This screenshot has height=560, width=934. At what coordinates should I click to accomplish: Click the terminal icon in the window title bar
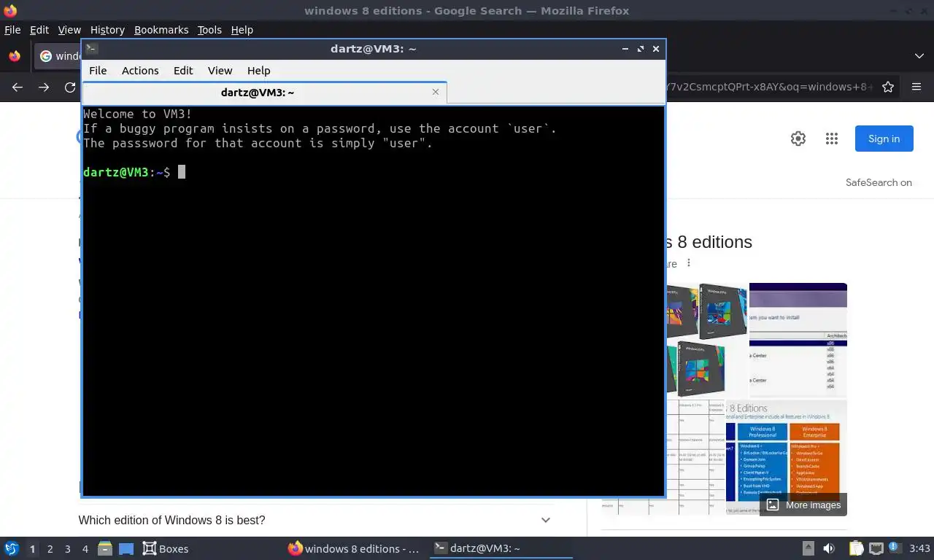92,49
